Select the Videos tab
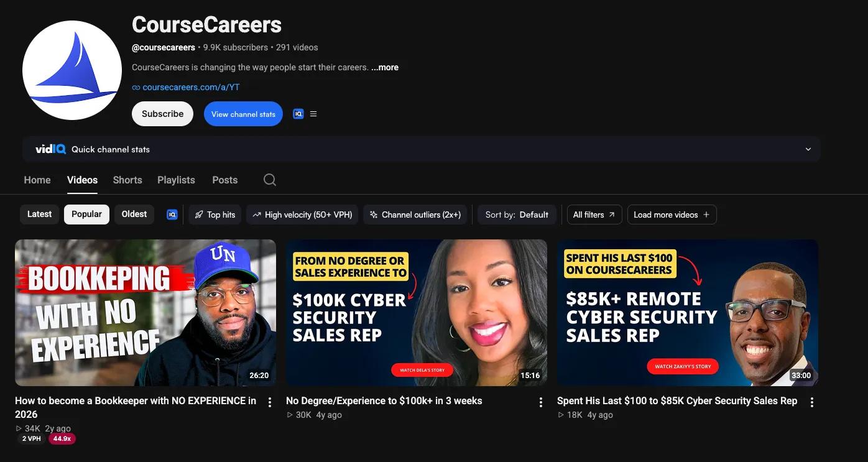Viewport: 868px width, 462px height. point(82,180)
